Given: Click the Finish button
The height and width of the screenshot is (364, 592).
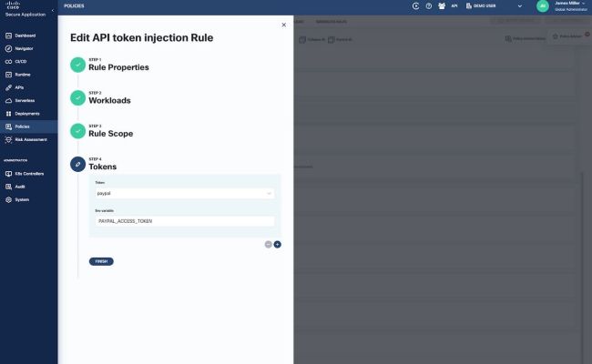Looking at the screenshot, I should 101,261.
